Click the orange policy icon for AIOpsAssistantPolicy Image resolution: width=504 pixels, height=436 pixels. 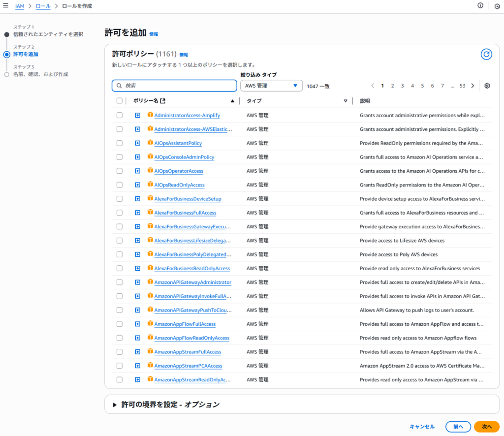click(150, 143)
